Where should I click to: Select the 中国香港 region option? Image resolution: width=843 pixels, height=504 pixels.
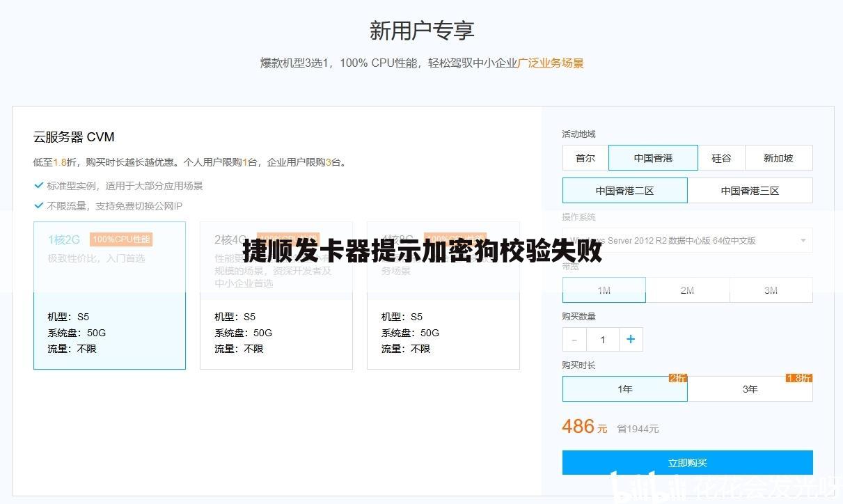click(x=653, y=158)
